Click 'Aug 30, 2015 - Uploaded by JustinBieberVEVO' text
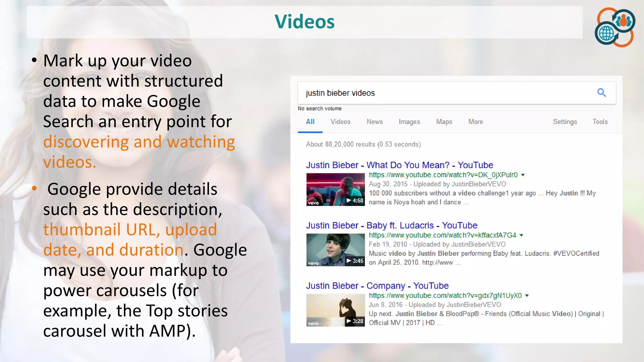 437,184
